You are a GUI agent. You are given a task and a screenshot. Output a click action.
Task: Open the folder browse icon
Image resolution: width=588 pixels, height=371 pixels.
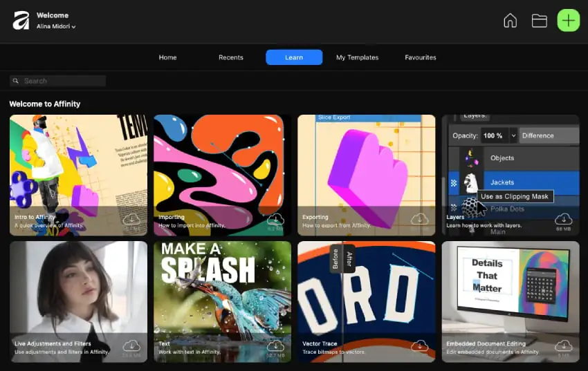click(x=540, y=21)
